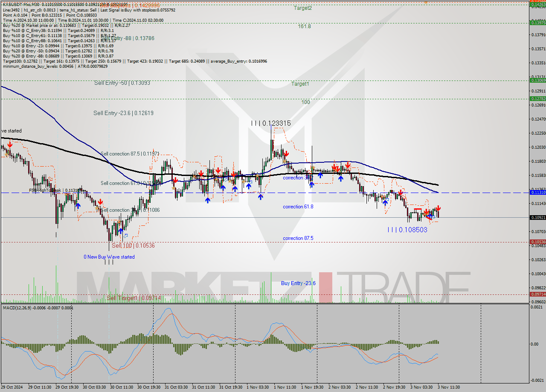The height and width of the screenshot is (392, 546).
Task: Click the 100 Fibonacci level label
Action: click(x=305, y=102)
